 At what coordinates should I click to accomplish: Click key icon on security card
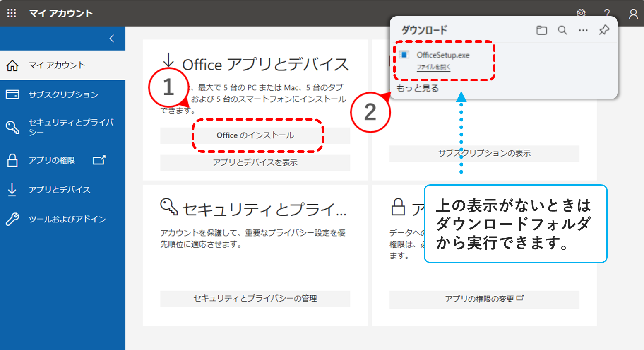pos(169,207)
